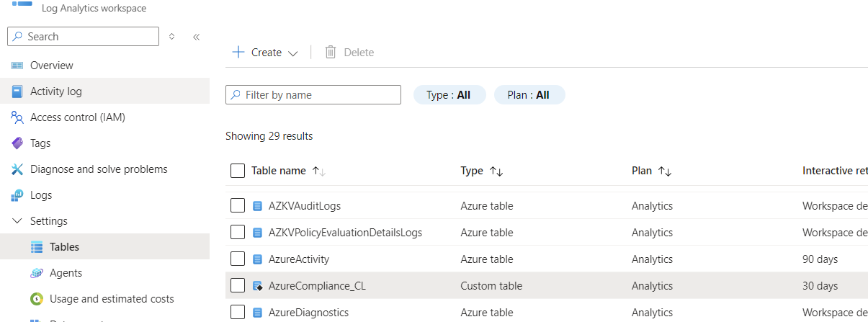
Task: Click the sidebar search magnifier icon
Action: (18, 37)
